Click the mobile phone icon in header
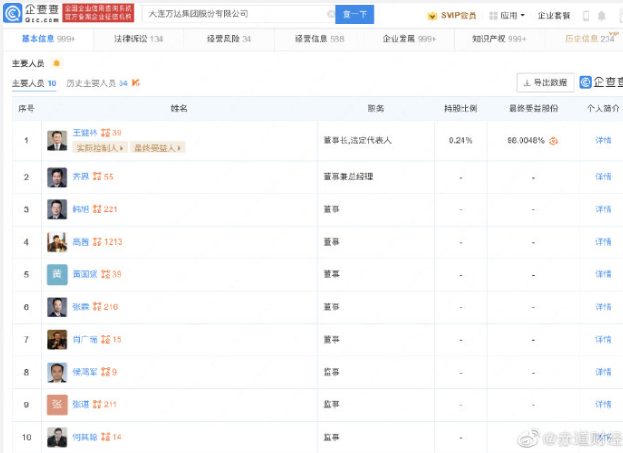This screenshot has height=453, width=623. click(586, 16)
